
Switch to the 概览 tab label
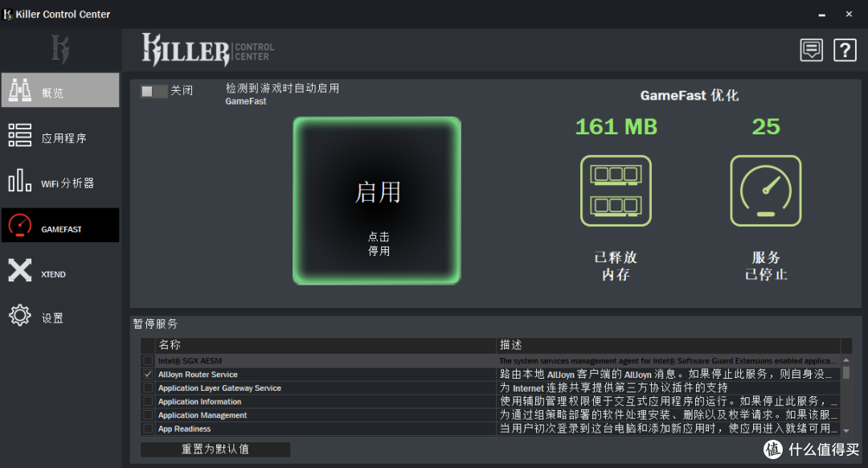pyautogui.click(x=52, y=93)
